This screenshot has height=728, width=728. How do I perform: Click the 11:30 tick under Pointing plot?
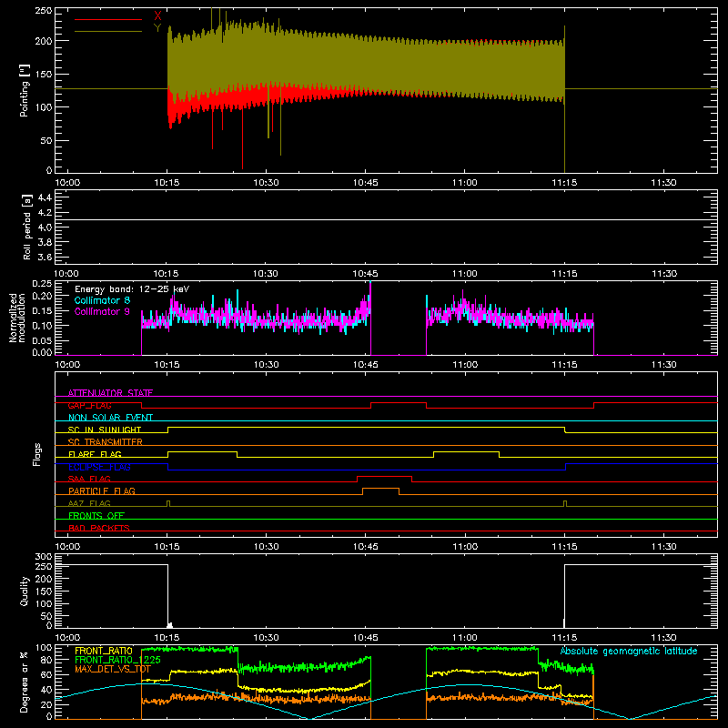pos(663,183)
